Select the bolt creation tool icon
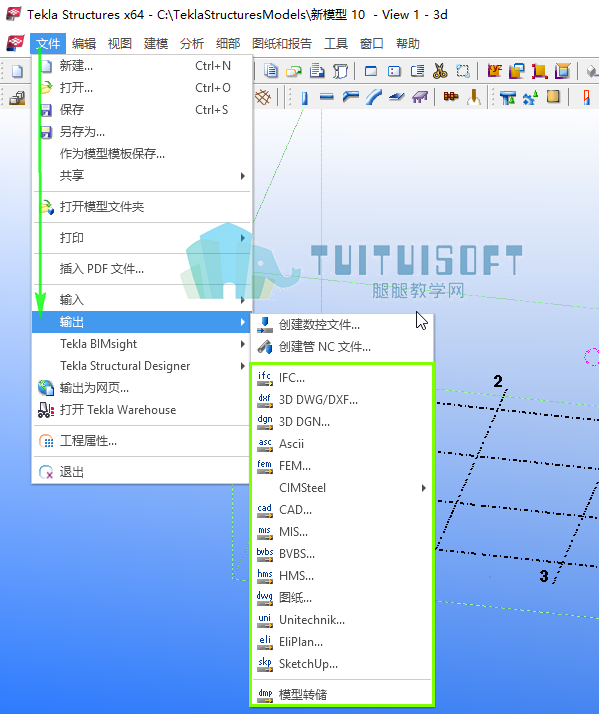The height and width of the screenshot is (714, 599). [x=451, y=97]
